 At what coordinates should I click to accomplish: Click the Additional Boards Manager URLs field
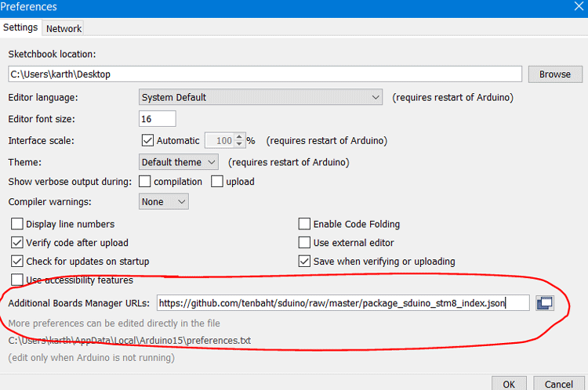click(343, 303)
